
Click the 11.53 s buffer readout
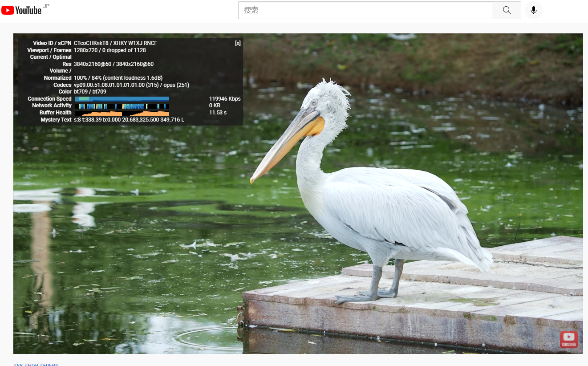218,113
